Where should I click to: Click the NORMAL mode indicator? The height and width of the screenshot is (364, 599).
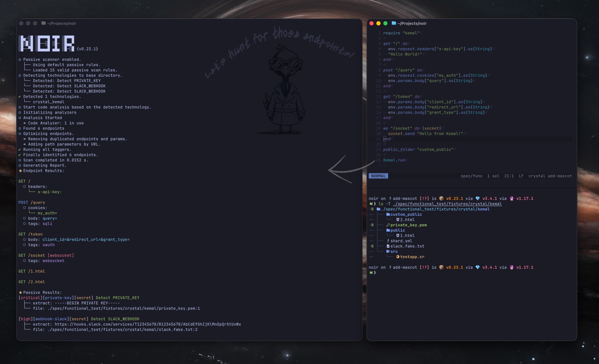click(x=378, y=176)
